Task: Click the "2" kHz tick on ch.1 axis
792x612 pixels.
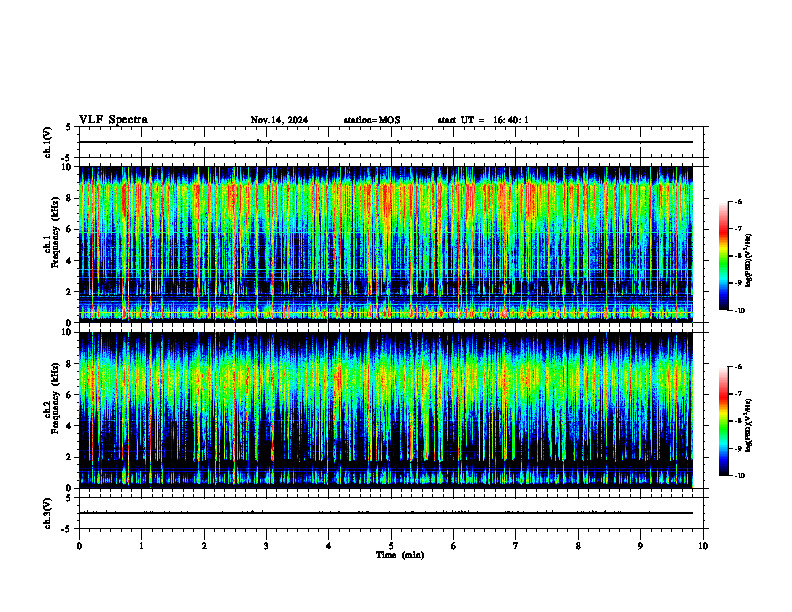Action: pyautogui.click(x=70, y=291)
